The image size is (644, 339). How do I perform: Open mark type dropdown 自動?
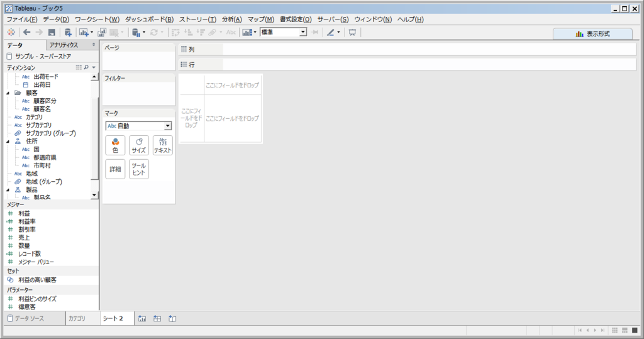coord(138,126)
